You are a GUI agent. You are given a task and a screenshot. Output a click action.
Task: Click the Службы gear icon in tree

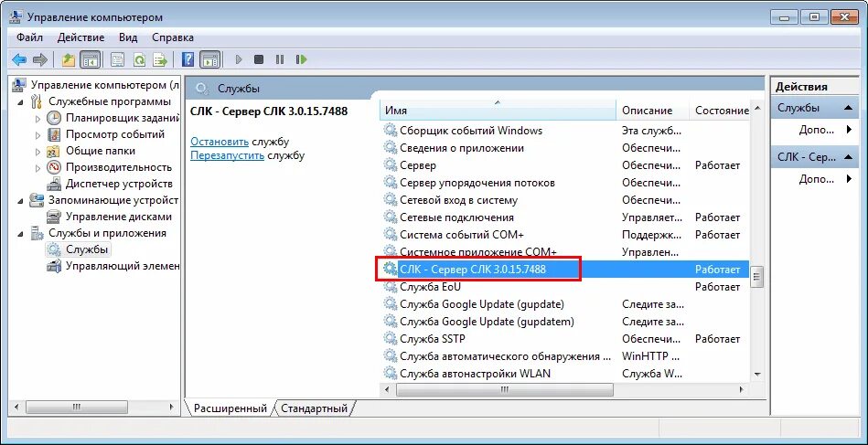54,249
